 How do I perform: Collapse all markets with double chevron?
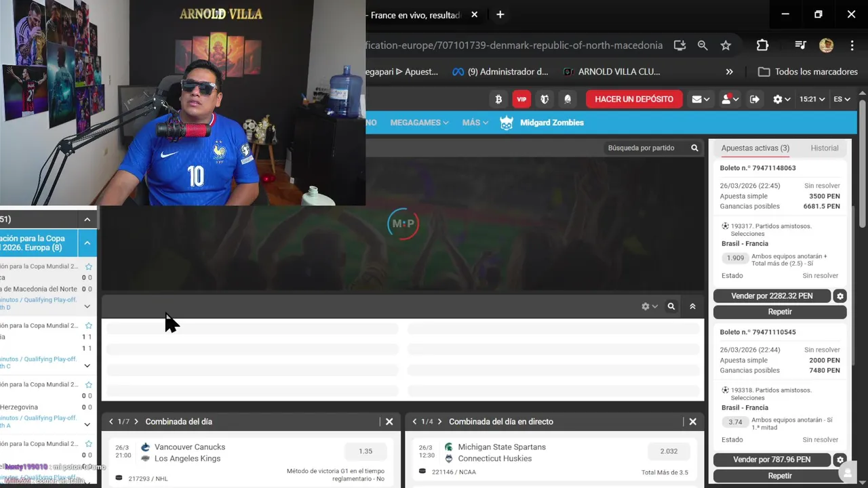point(692,306)
